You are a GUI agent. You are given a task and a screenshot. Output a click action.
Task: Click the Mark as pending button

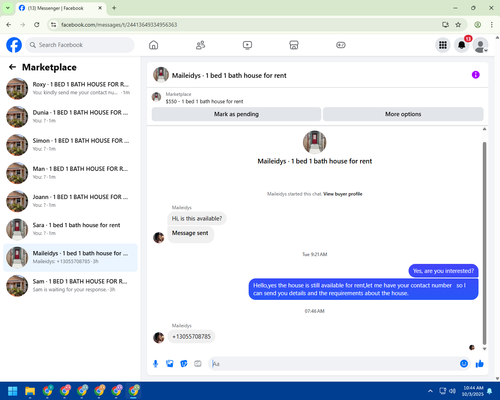[x=236, y=114]
